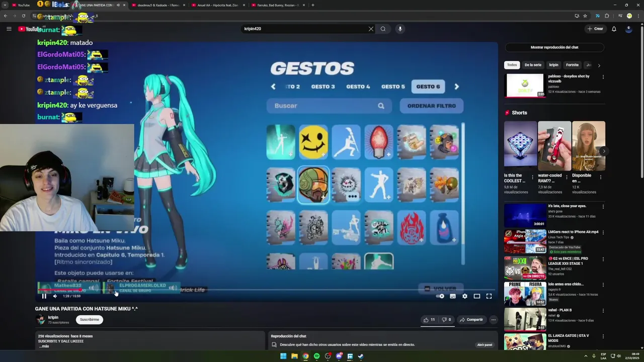
Task: Click the search magnifier button
Action: point(383,29)
